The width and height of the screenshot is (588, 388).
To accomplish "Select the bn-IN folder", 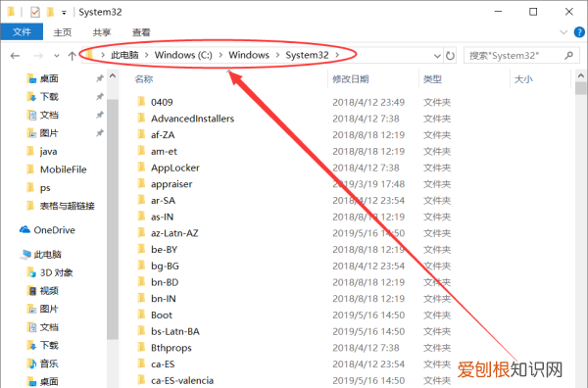I will click(x=163, y=299).
